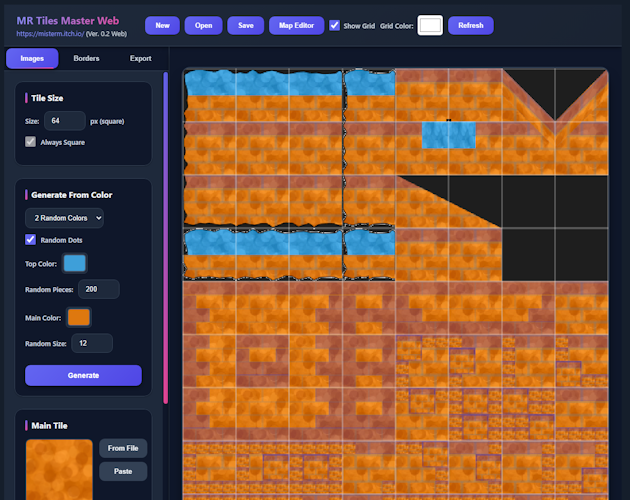This screenshot has width=630, height=500.
Task: Edit the tile Size field showing 64
Action: click(65, 121)
